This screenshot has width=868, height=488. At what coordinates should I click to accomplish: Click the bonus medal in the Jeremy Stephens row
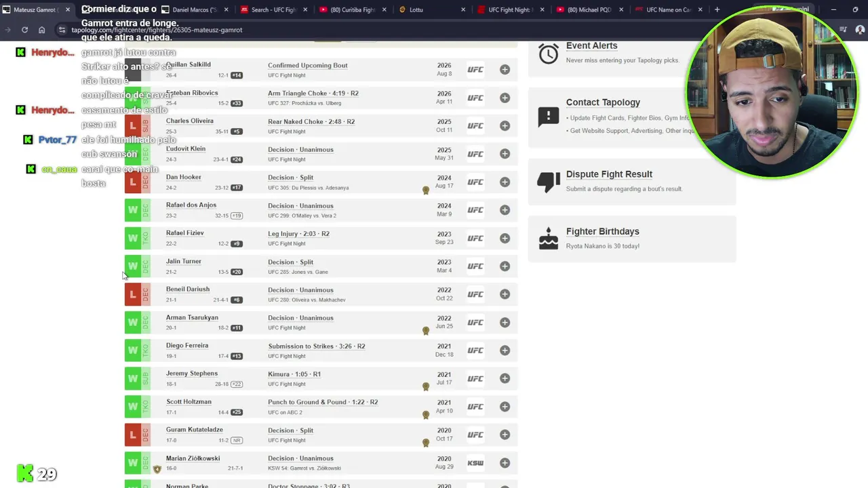426,387
